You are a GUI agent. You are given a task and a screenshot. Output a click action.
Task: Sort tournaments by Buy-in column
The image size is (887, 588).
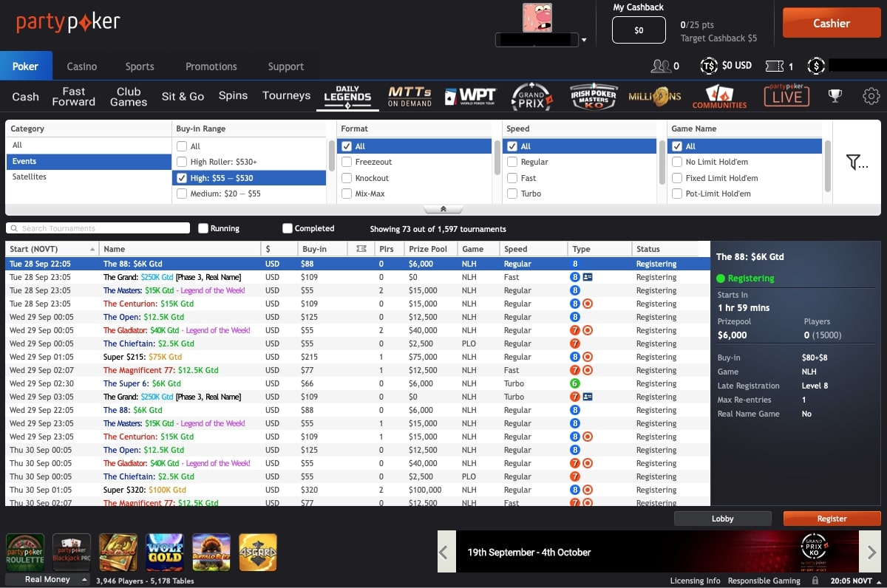(x=322, y=249)
